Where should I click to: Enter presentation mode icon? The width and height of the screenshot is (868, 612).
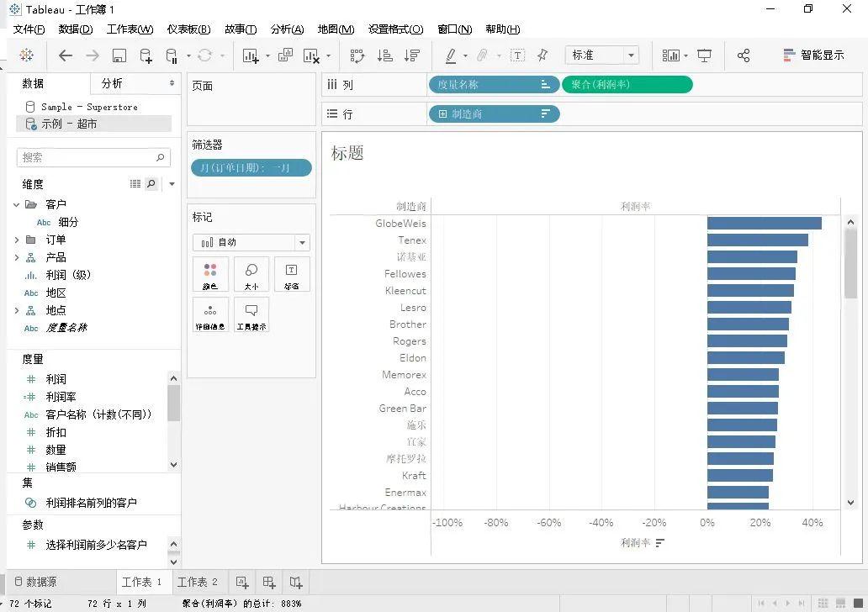pos(704,55)
